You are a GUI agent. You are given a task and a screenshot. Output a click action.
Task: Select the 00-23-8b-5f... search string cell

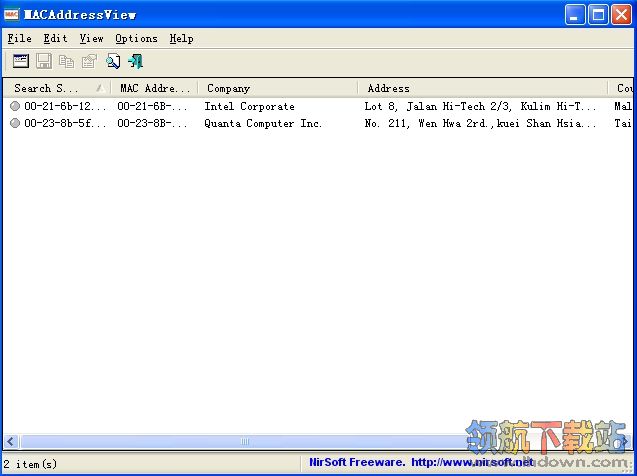tap(65, 123)
